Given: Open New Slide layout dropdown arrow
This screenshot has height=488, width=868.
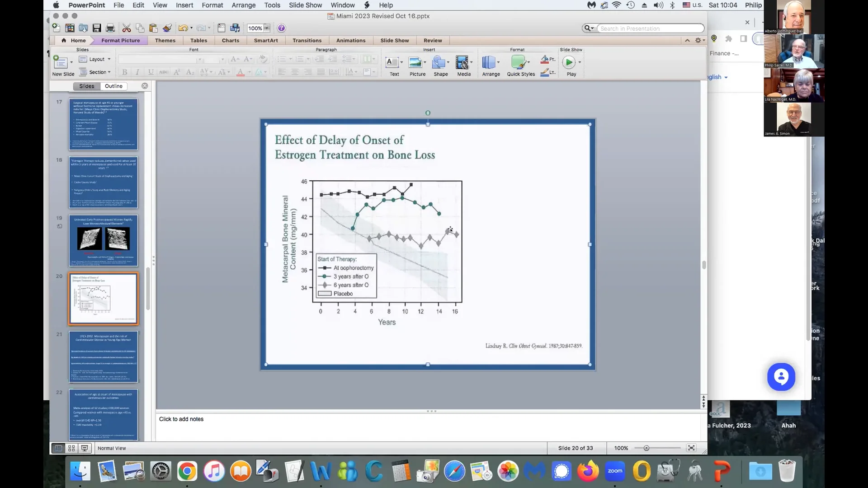Looking at the screenshot, I should click(71, 62).
